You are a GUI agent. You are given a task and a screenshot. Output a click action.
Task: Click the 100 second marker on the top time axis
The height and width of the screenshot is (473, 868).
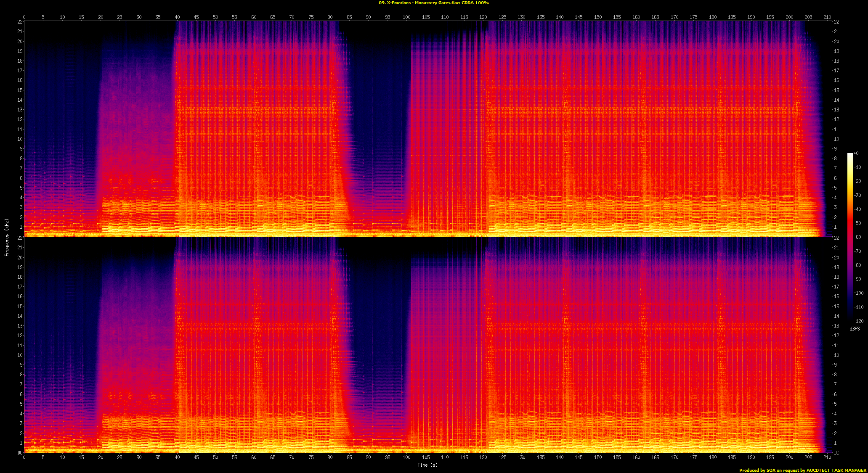coord(406,17)
